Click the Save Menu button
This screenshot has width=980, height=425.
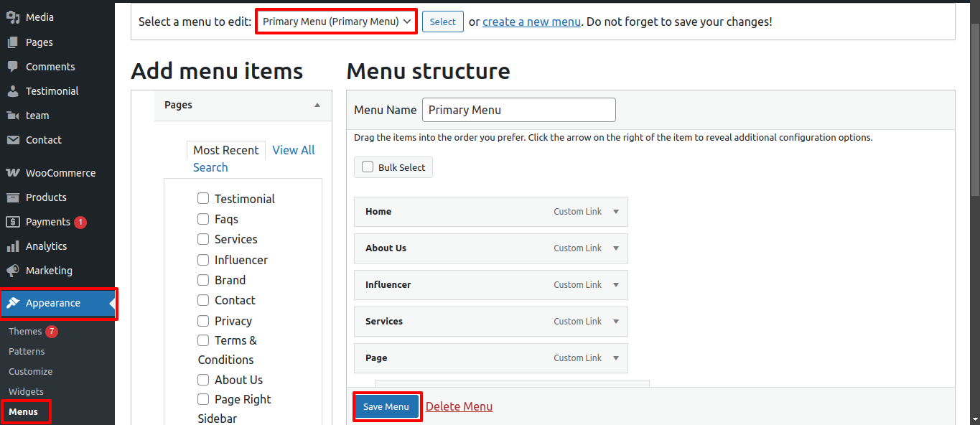[386, 406]
